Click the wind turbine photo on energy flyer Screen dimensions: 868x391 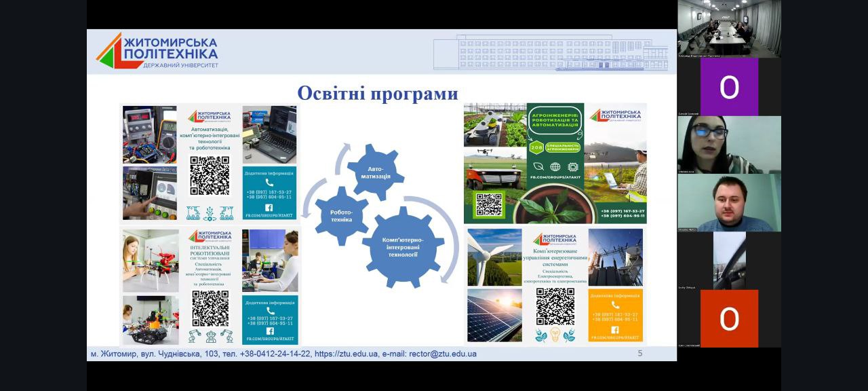pyautogui.click(x=494, y=257)
